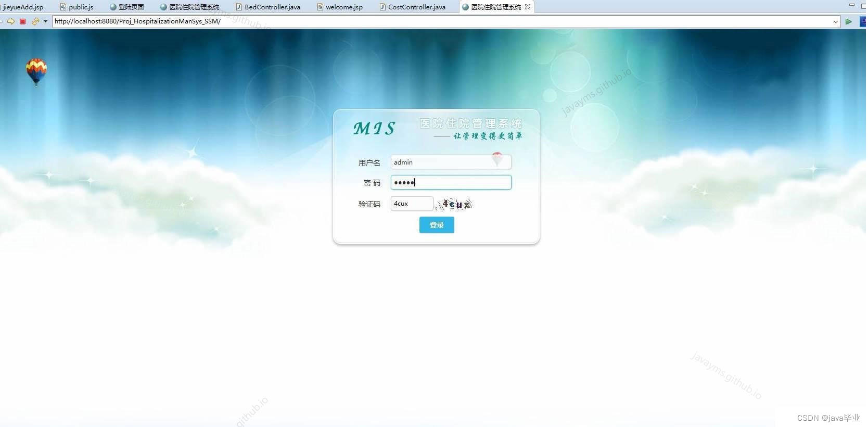This screenshot has height=427, width=868.
Task: Open inactive 医院住院管理系统 tab beside 登陆页面
Action: tap(190, 7)
